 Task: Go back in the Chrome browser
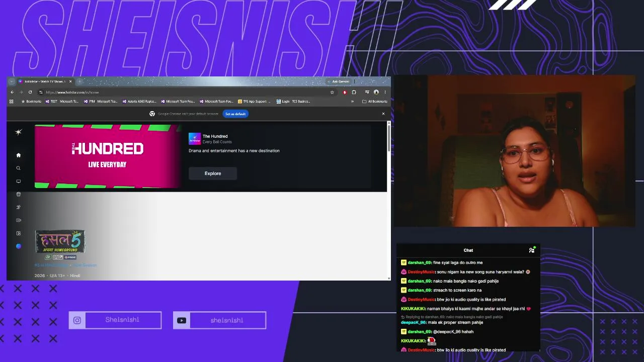pos(12,93)
